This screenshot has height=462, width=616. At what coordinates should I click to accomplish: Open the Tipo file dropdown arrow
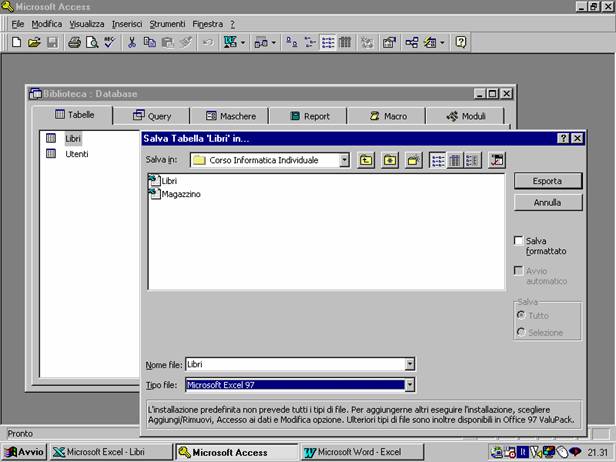(x=409, y=385)
